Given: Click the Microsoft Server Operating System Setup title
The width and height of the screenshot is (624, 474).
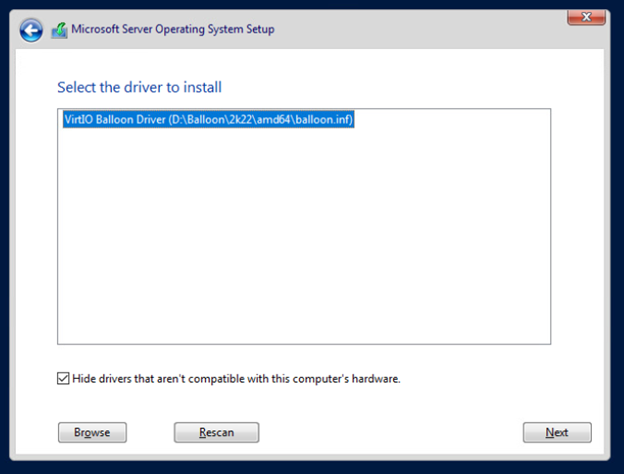Looking at the screenshot, I should [173, 29].
